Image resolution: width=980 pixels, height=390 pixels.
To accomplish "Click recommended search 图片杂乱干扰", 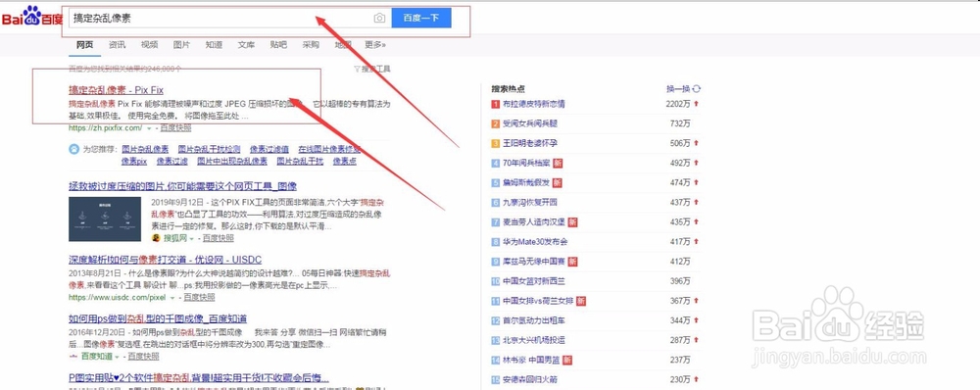I will click(300, 162).
